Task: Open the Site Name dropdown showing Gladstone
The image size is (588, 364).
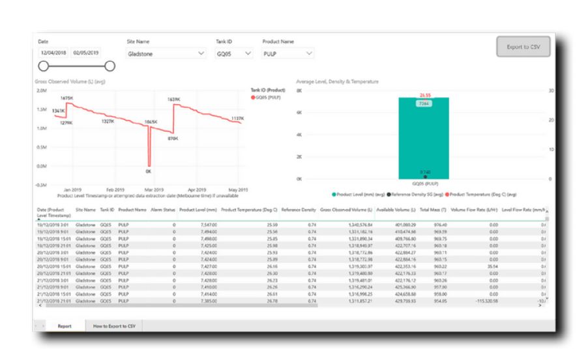Action: (x=166, y=54)
